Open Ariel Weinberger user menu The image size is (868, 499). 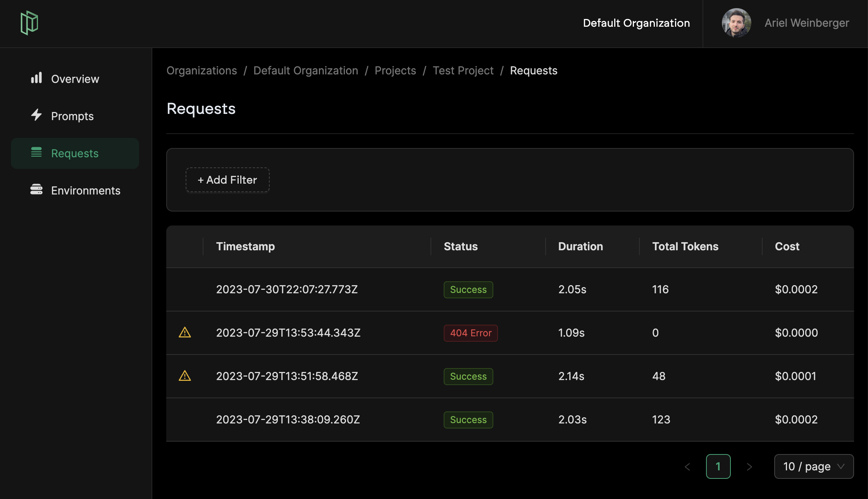point(806,23)
